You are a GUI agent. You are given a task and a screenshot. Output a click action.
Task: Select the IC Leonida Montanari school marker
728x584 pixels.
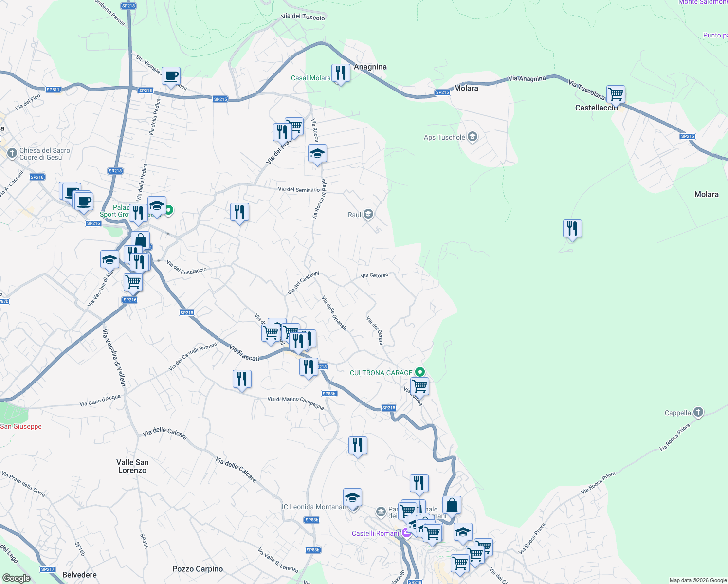353,498
